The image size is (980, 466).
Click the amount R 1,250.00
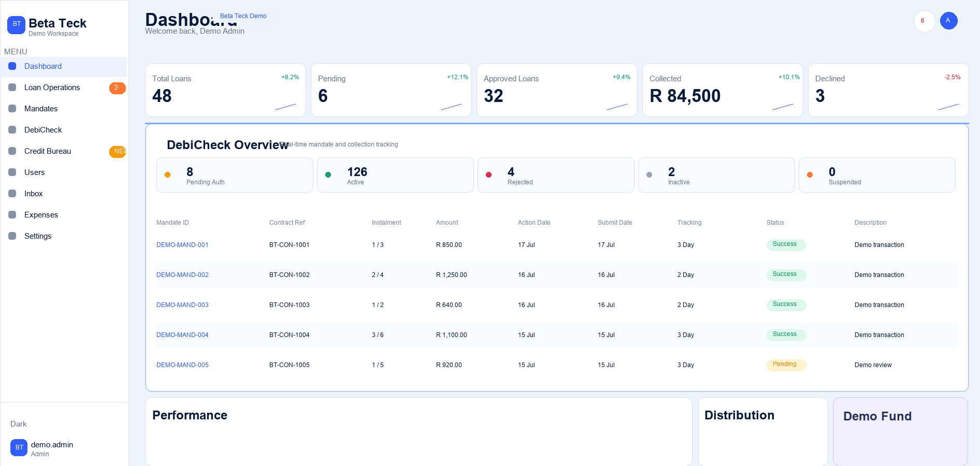(452, 275)
